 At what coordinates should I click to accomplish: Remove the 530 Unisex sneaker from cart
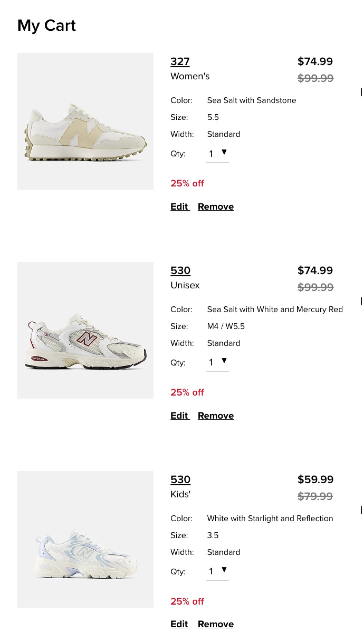tap(215, 416)
